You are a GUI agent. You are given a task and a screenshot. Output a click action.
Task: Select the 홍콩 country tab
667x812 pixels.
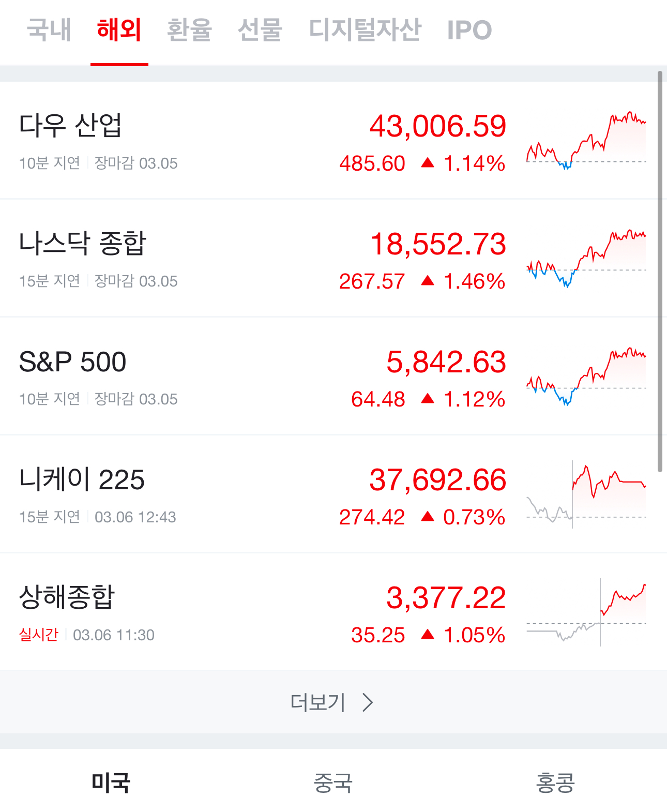point(555,783)
